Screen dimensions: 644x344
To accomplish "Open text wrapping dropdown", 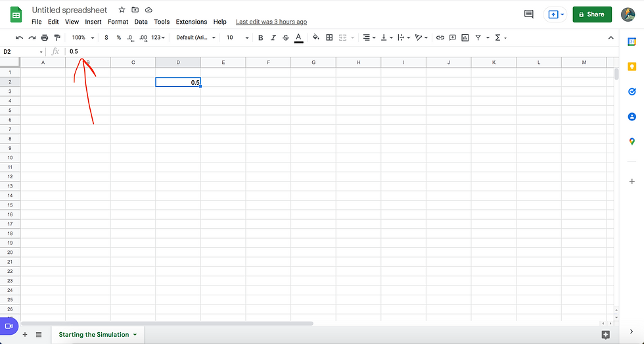I will tap(403, 37).
